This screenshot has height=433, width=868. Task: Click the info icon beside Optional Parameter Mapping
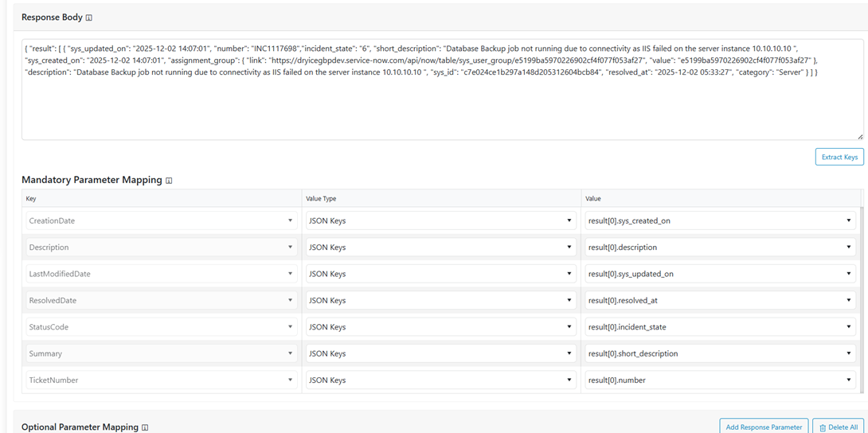pos(145,427)
